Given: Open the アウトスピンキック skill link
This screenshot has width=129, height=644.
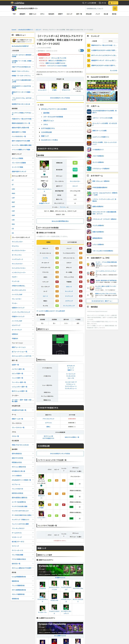Looking at the screenshot, I should [x=48, y=418].
